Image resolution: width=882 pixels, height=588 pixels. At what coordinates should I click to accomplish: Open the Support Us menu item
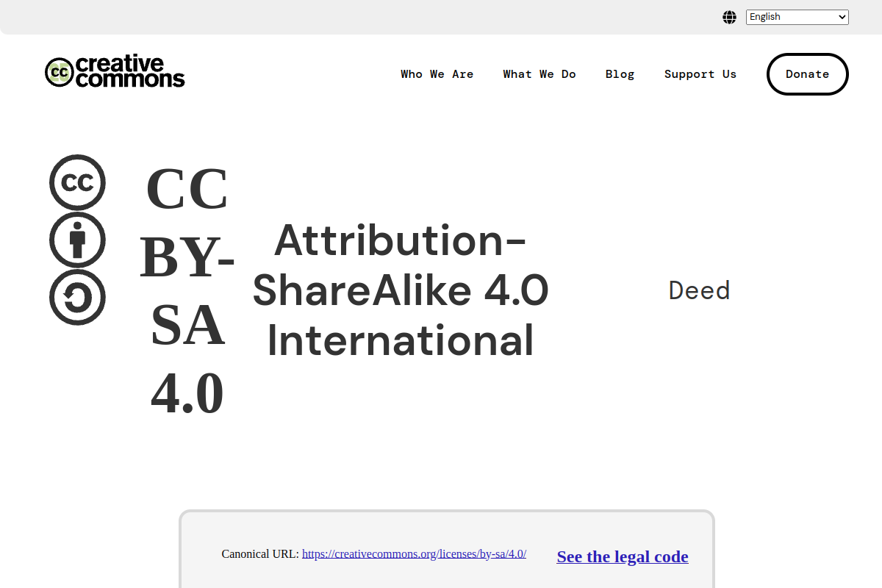click(x=700, y=74)
